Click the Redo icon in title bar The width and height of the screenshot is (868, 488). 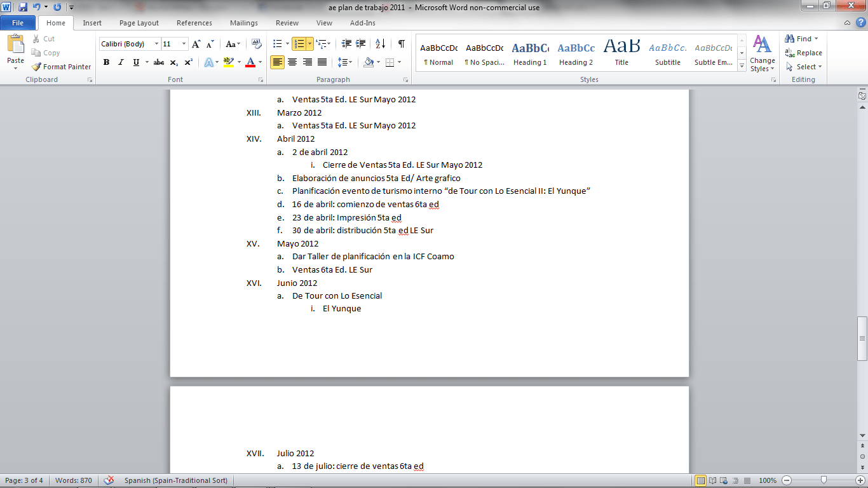tap(57, 7)
